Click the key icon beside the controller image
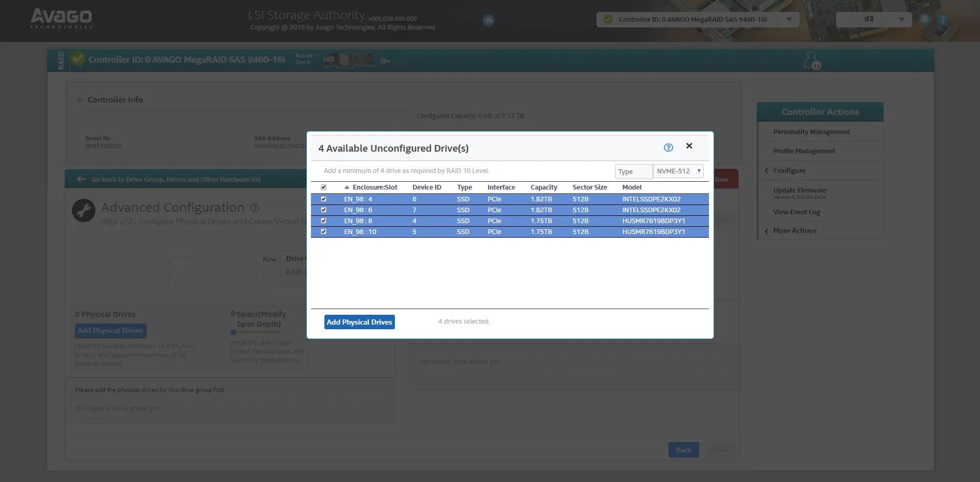Viewport: 980px width, 482px height. (x=385, y=61)
